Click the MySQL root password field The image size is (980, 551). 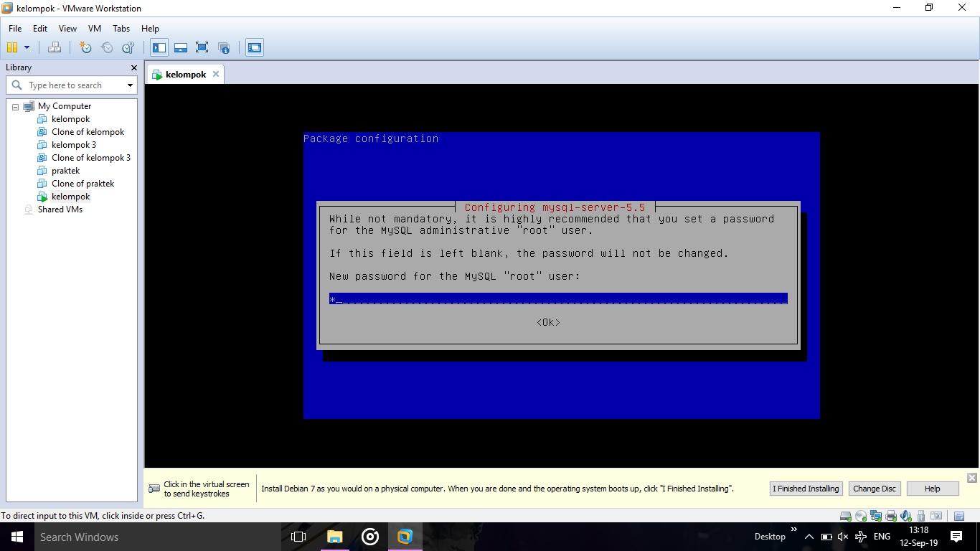click(558, 298)
